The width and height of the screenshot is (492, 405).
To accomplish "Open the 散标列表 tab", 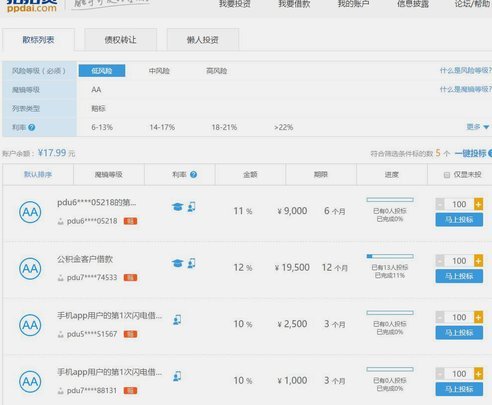I will 38,40.
